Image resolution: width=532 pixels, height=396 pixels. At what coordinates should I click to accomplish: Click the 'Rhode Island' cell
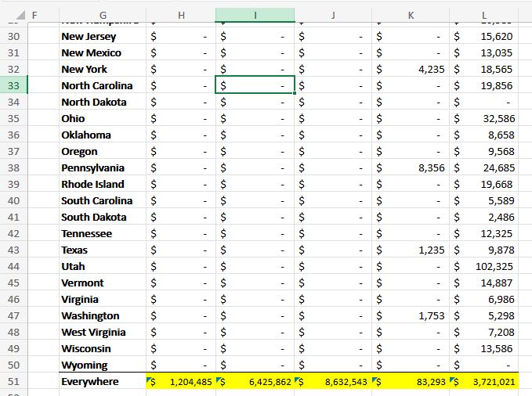click(x=103, y=184)
